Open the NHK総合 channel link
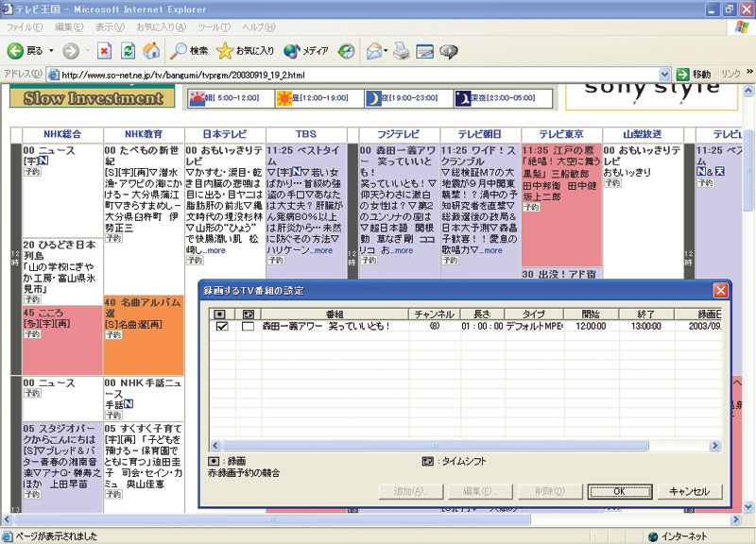The height and width of the screenshot is (544, 756). [x=62, y=134]
